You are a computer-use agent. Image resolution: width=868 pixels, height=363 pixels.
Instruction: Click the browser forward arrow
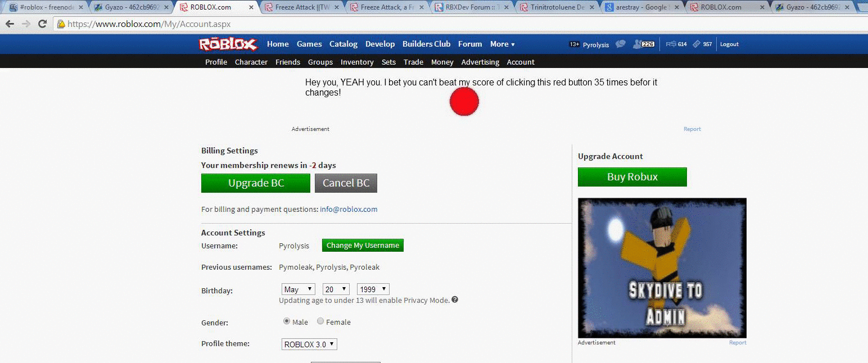point(26,24)
